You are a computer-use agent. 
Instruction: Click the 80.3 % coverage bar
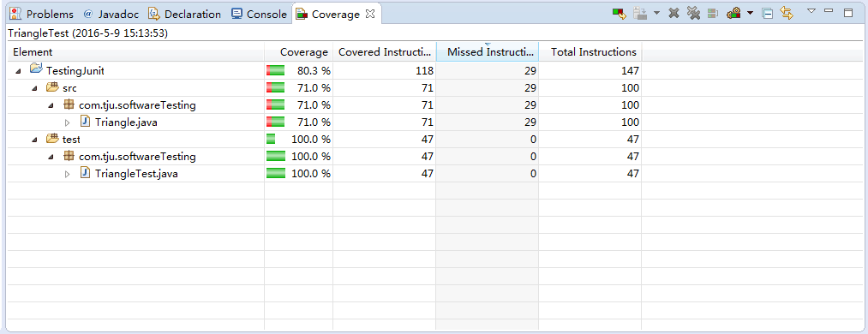point(276,70)
